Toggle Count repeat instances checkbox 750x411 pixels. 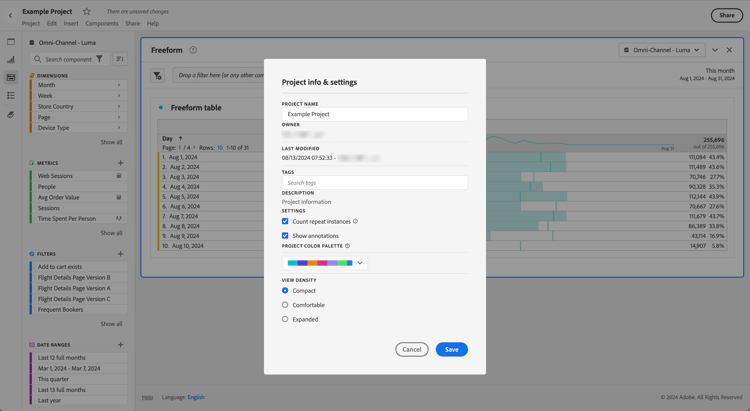pos(285,221)
